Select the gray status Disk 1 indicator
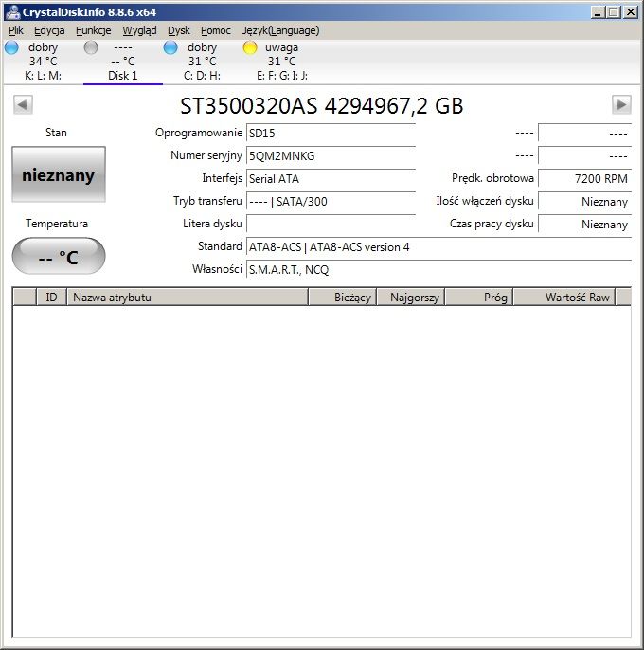The width and height of the screenshot is (644, 650). (x=123, y=62)
